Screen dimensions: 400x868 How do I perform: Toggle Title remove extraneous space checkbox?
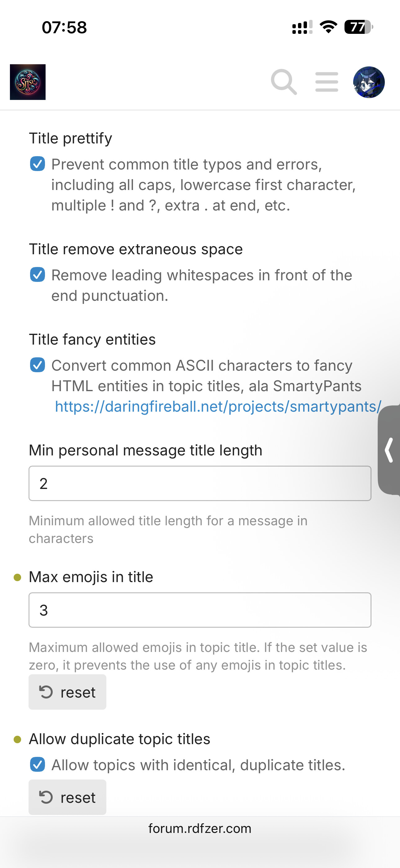tap(38, 275)
